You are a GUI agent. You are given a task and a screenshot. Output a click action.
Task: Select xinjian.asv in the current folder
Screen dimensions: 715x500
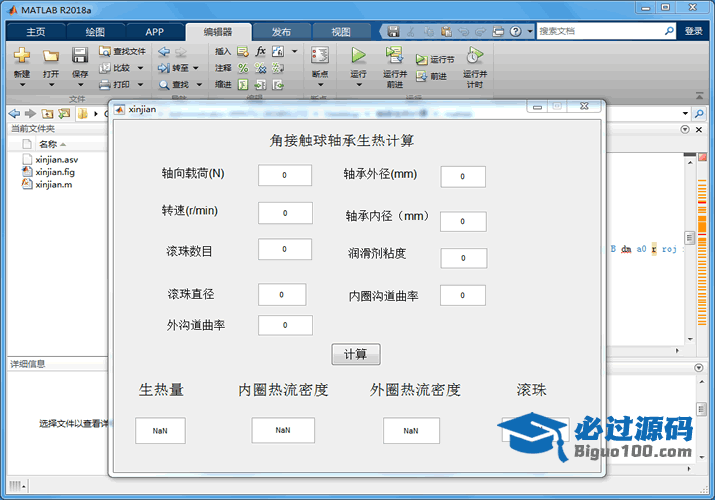(x=57, y=160)
